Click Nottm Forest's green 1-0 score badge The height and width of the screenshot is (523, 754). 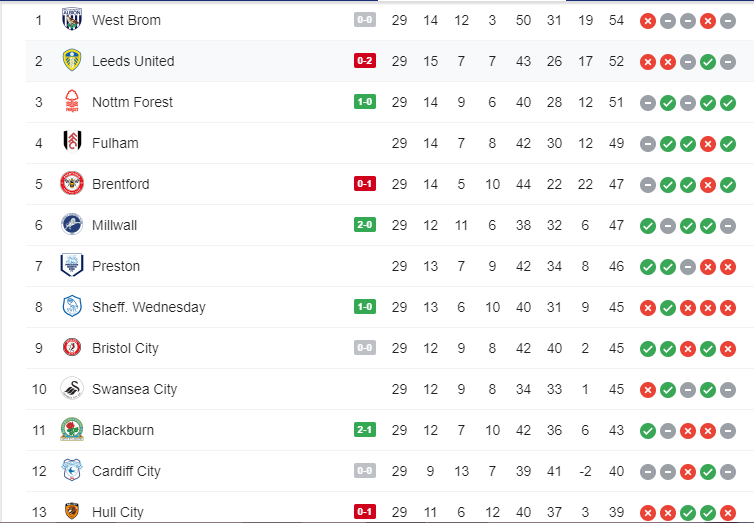[x=365, y=102]
